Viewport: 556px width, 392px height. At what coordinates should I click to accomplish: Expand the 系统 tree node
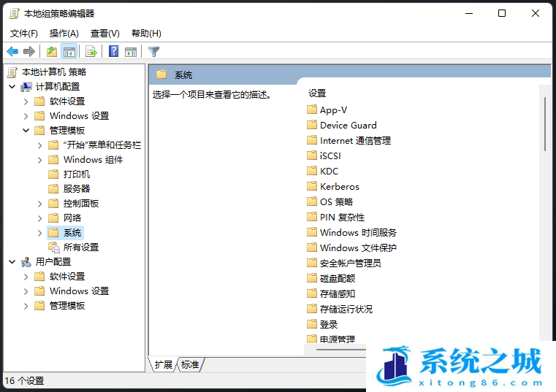(x=39, y=233)
